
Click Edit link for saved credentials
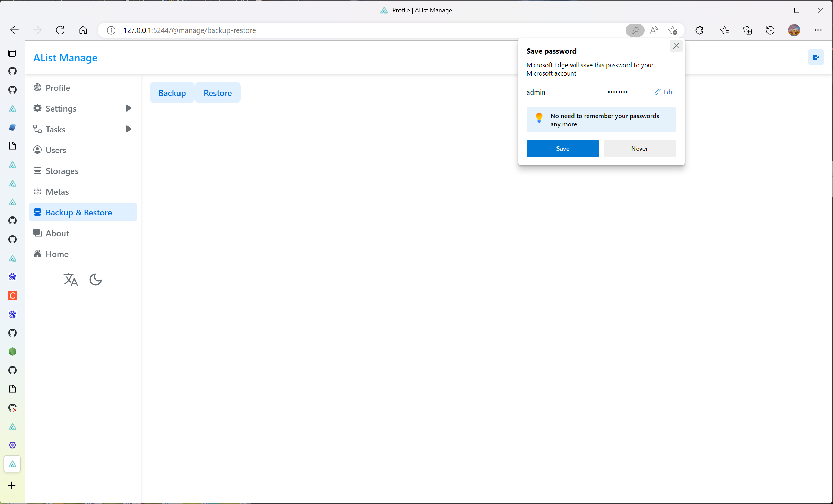tap(664, 92)
